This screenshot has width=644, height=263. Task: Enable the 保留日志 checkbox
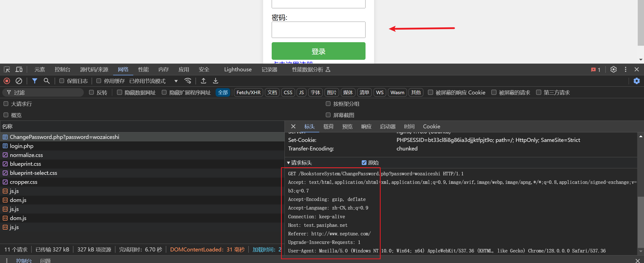point(62,81)
